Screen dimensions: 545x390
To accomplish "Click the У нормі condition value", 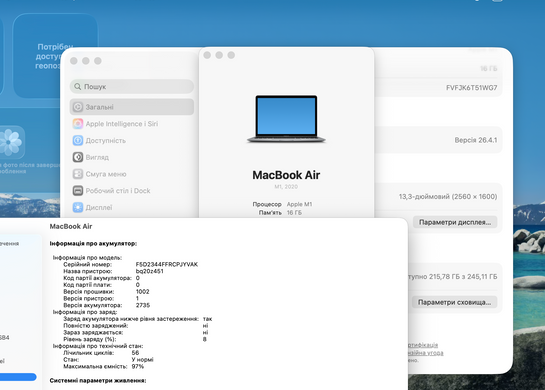I will point(143,359).
